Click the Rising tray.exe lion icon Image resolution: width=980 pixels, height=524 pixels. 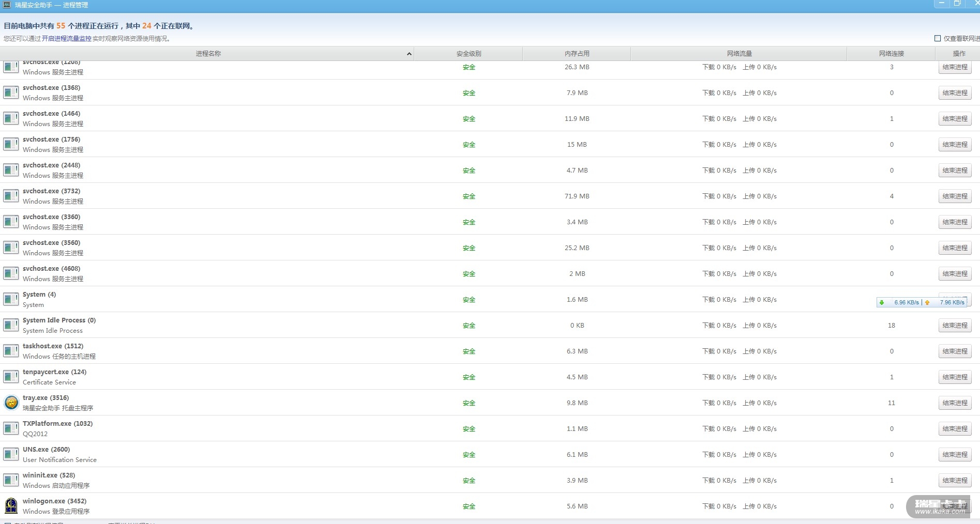pos(11,403)
